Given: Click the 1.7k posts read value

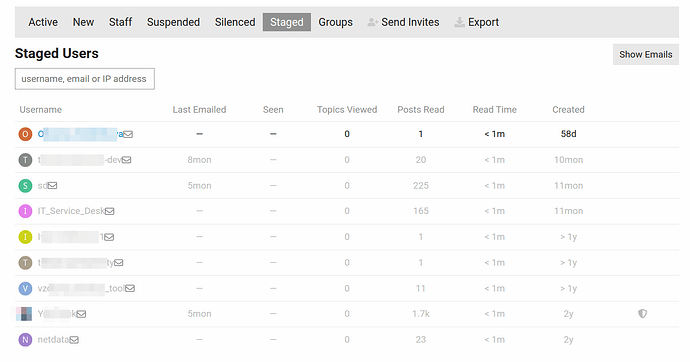Looking at the screenshot, I should [421, 314].
